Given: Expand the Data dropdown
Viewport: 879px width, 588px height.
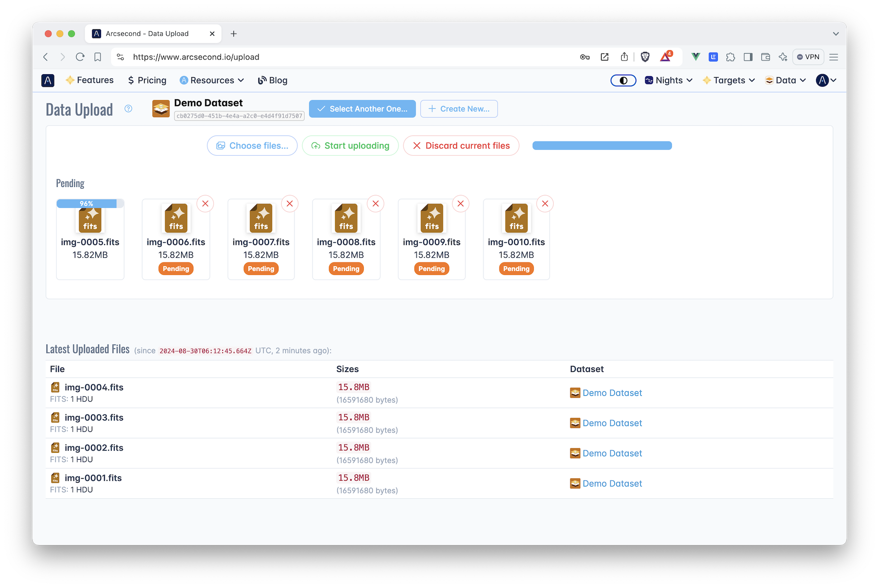Looking at the screenshot, I should 785,80.
